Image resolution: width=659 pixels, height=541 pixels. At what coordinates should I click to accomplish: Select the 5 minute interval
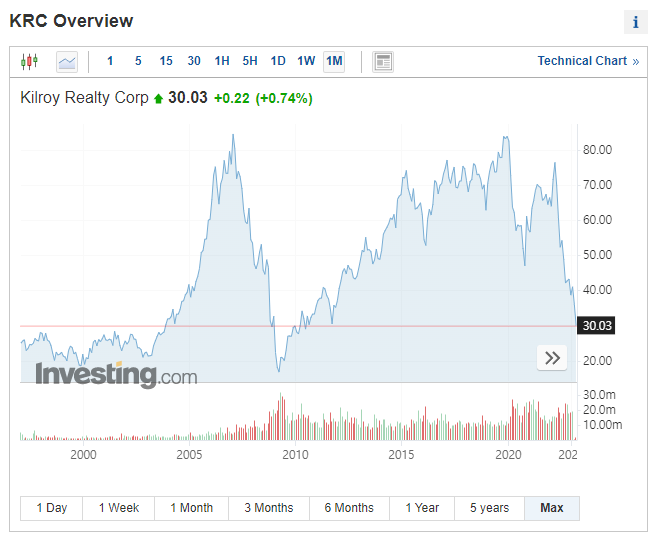pos(138,61)
